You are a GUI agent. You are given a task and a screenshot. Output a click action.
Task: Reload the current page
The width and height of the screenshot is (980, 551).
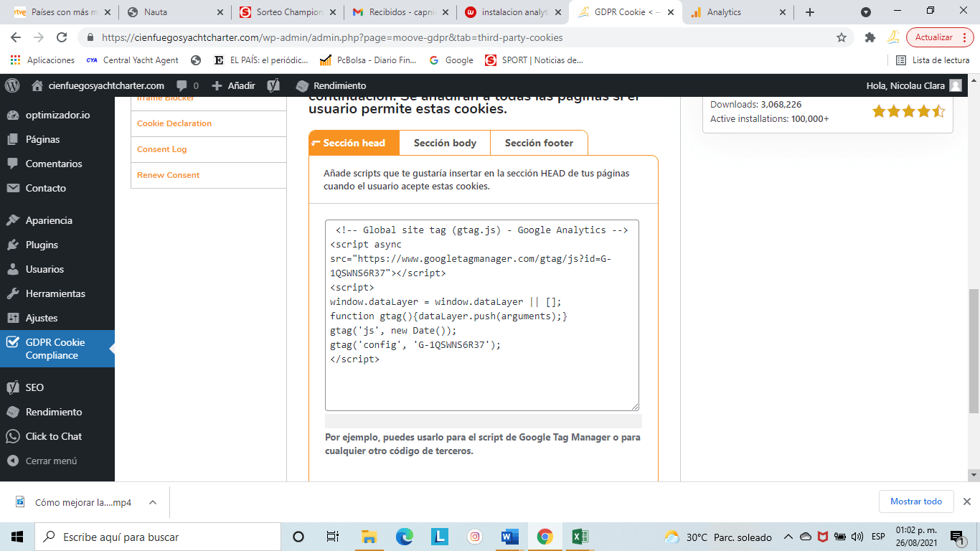click(x=62, y=37)
